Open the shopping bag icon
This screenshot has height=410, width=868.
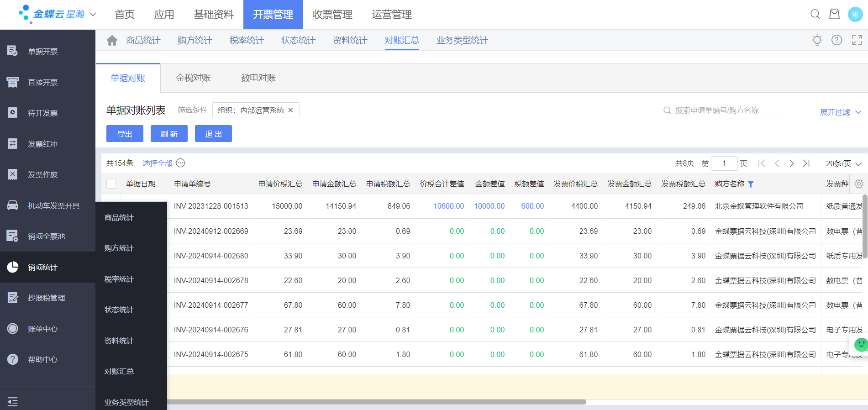[x=834, y=14]
